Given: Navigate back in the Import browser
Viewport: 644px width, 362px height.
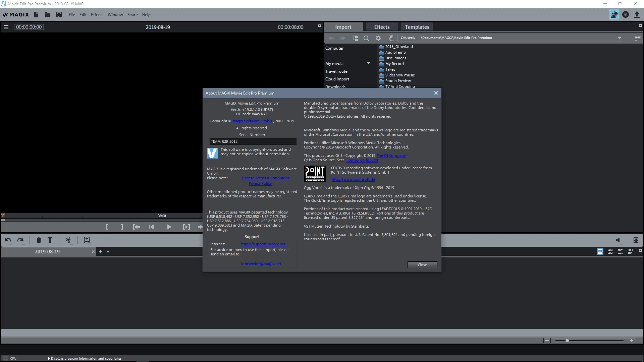Looking at the screenshot, I should [331, 38].
